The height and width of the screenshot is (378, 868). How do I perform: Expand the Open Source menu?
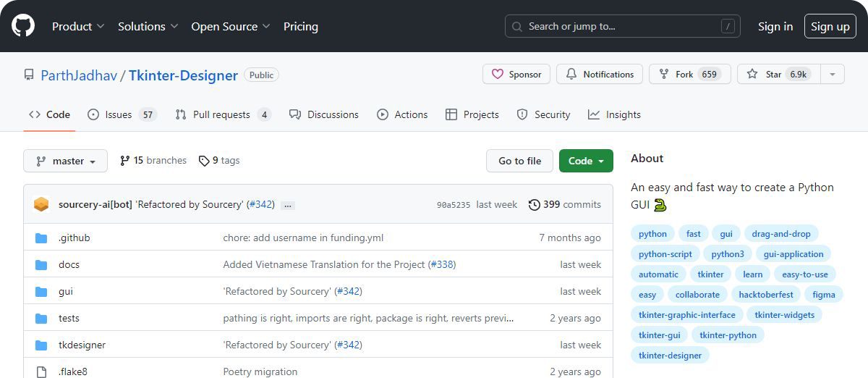[x=231, y=26]
